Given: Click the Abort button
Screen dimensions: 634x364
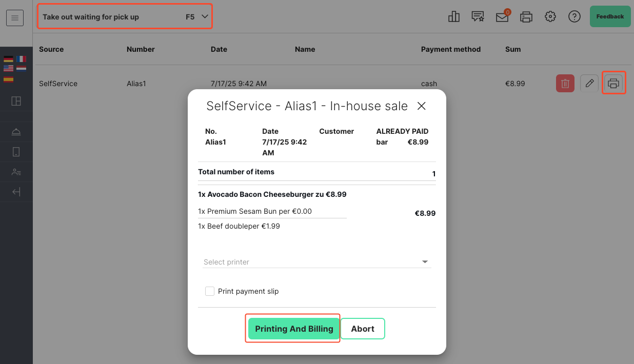Looking at the screenshot, I should pos(363,329).
